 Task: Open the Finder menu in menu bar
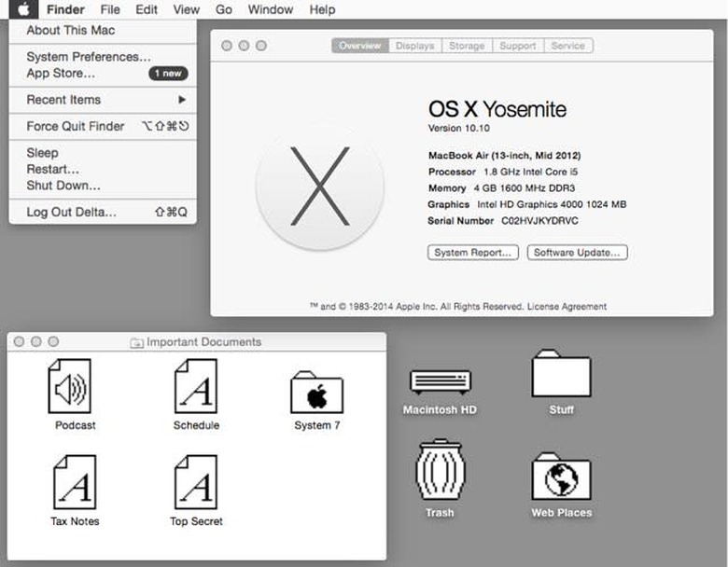click(65, 9)
